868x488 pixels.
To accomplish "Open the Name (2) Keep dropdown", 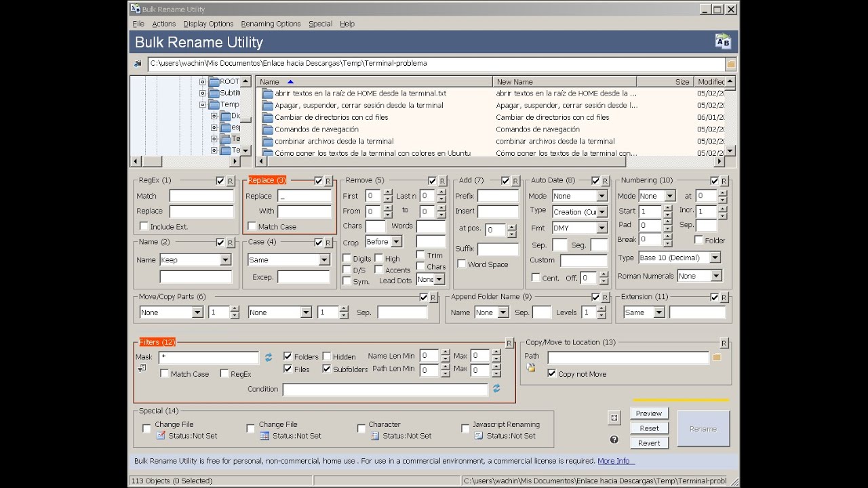I will (x=225, y=260).
